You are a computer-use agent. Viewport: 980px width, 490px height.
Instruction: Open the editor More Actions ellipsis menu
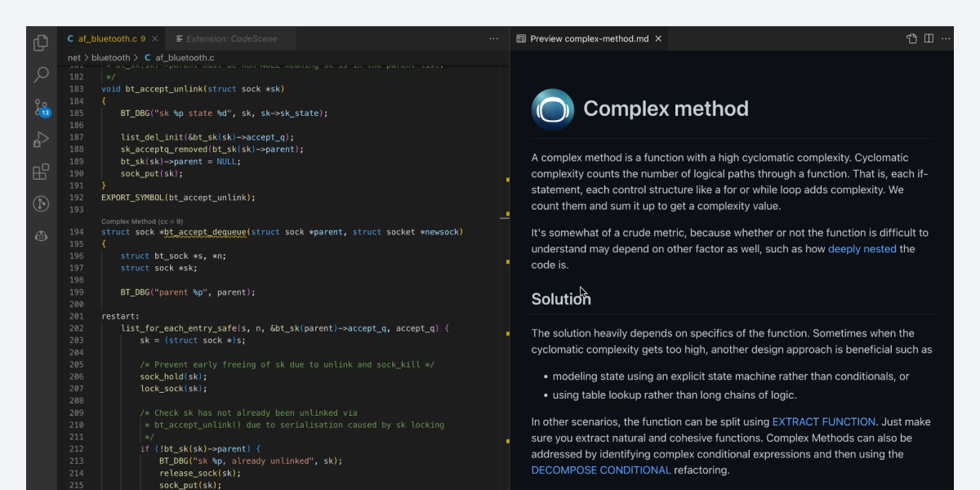pos(493,38)
